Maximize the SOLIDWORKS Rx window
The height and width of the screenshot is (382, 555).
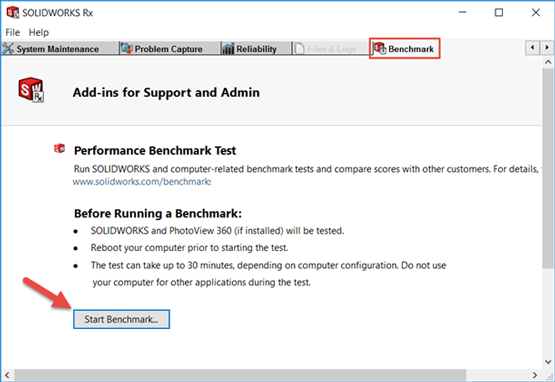click(x=499, y=12)
